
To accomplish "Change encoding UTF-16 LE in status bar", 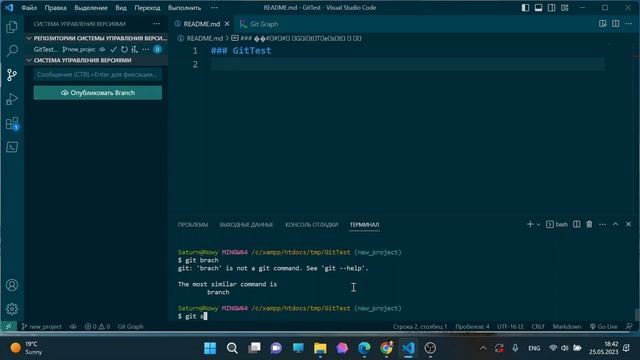I will 510,327.
